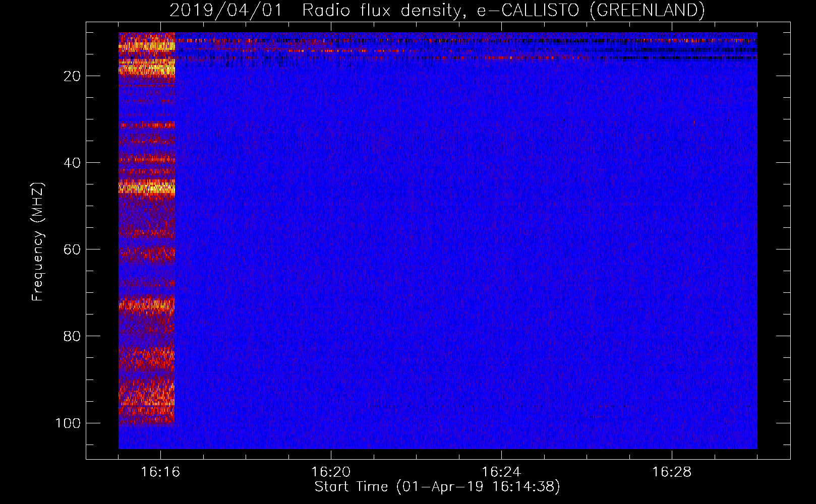Click the 'Start Time (01-Apr-19 16:14:38)' label
The width and height of the screenshot is (816, 504).
click(x=437, y=487)
